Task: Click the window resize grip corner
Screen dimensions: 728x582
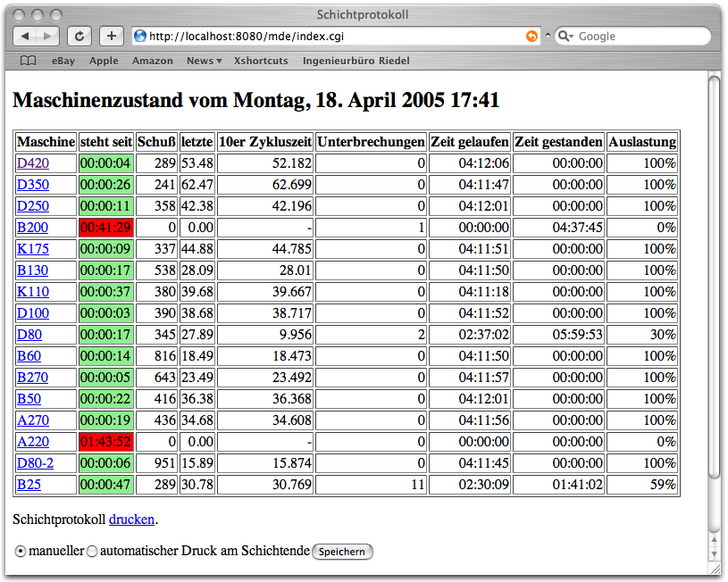Action: click(714, 569)
